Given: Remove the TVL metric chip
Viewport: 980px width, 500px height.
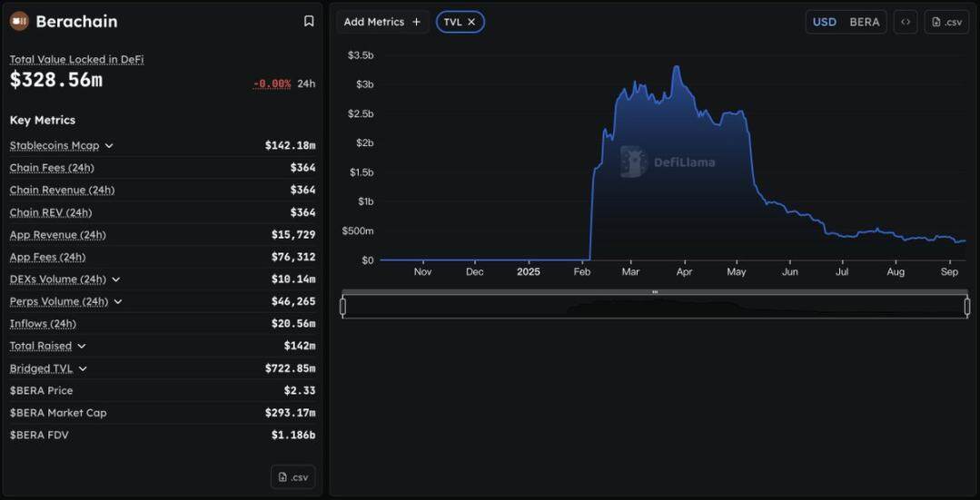Looking at the screenshot, I should click(x=471, y=22).
